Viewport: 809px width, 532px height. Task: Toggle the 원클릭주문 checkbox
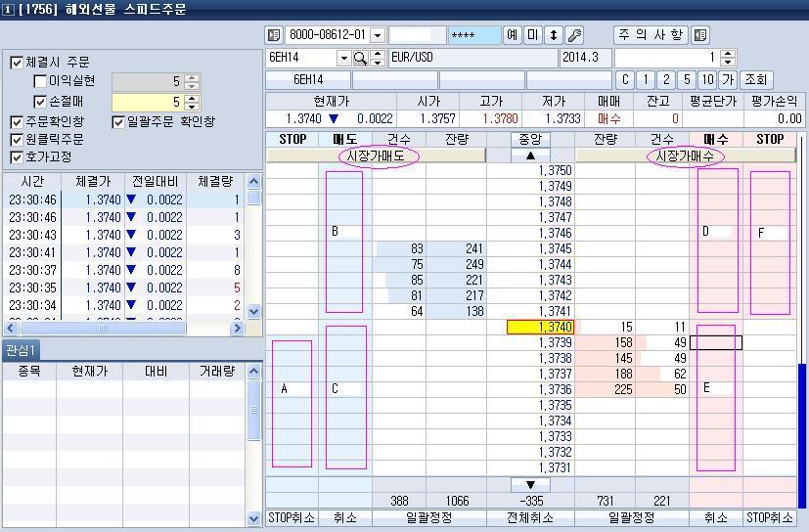point(17,140)
